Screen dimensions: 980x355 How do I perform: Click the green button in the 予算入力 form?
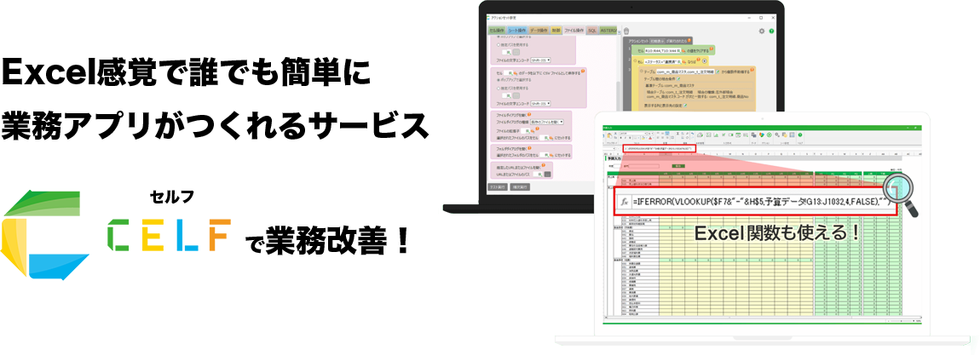pyautogui.click(x=679, y=166)
